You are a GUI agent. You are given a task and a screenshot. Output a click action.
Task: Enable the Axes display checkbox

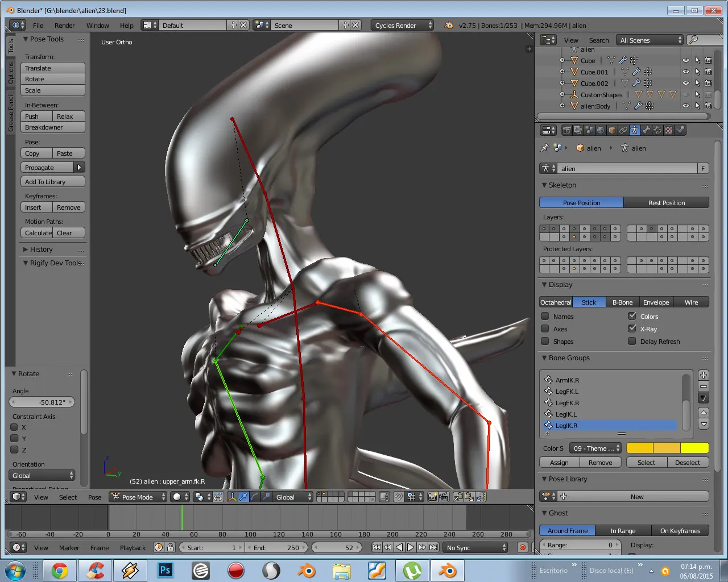tap(545, 329)
